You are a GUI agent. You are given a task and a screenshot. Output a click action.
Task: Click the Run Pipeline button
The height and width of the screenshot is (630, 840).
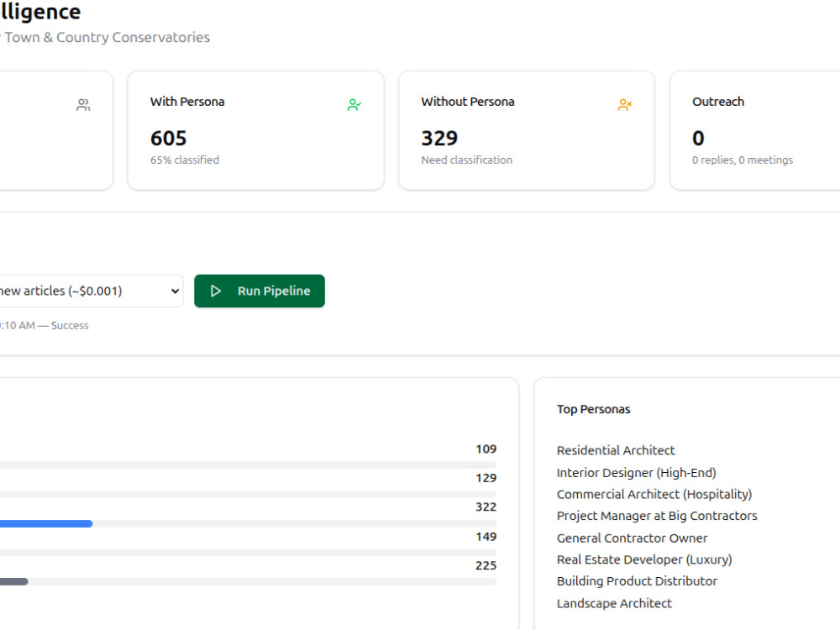point(260,291)
